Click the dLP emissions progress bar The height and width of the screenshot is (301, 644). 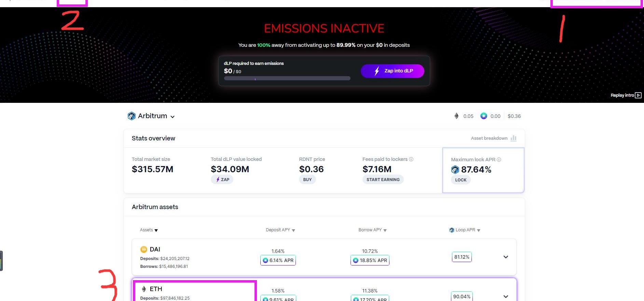[x=287, y=79]
